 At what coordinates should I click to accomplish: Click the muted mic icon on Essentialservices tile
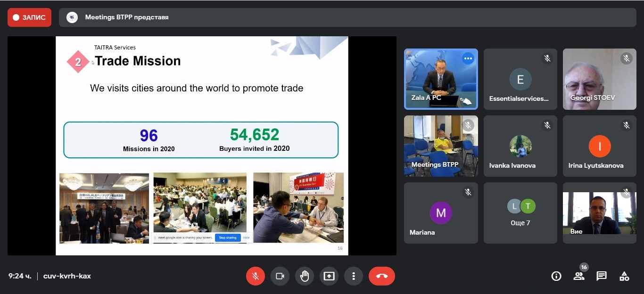547,58
